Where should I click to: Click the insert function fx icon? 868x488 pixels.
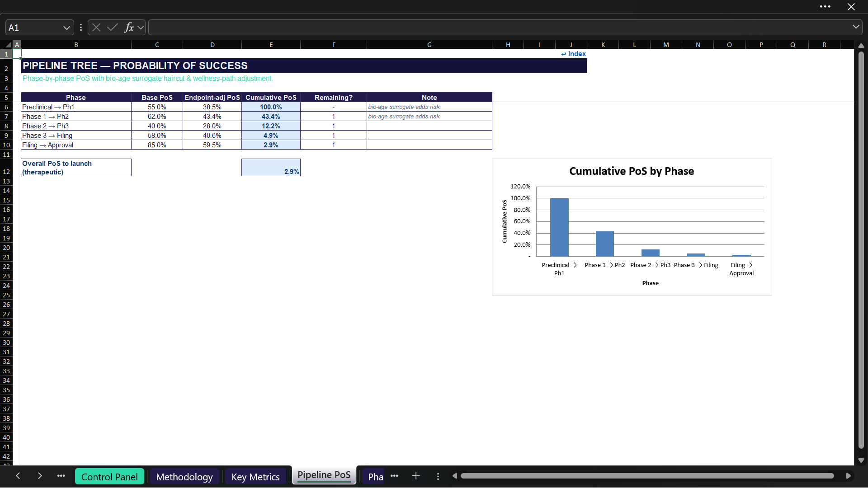129,28
